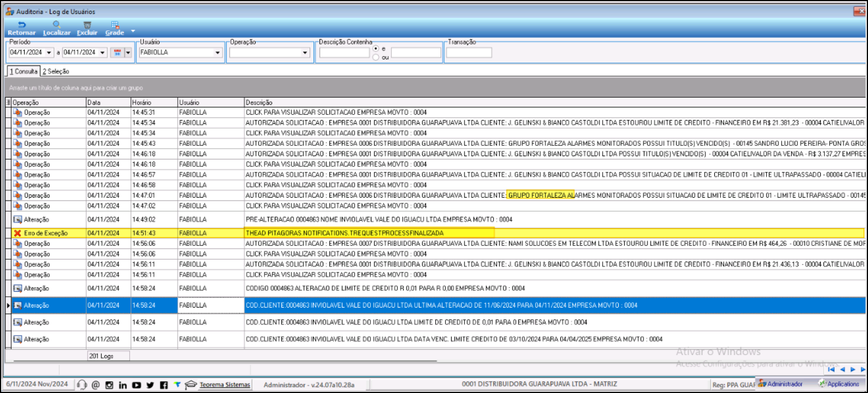The image size is (868, 393).
Task: Click the graduation cap icon
Action: (x=191, y=385)
